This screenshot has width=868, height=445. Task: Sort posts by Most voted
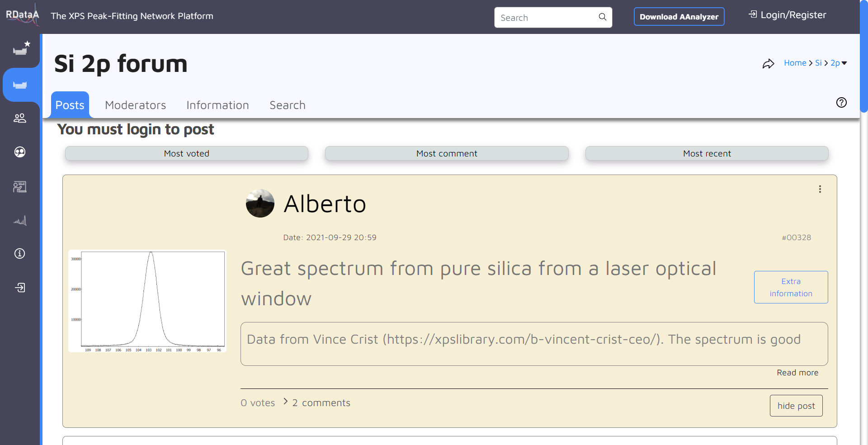click(186, 154)
